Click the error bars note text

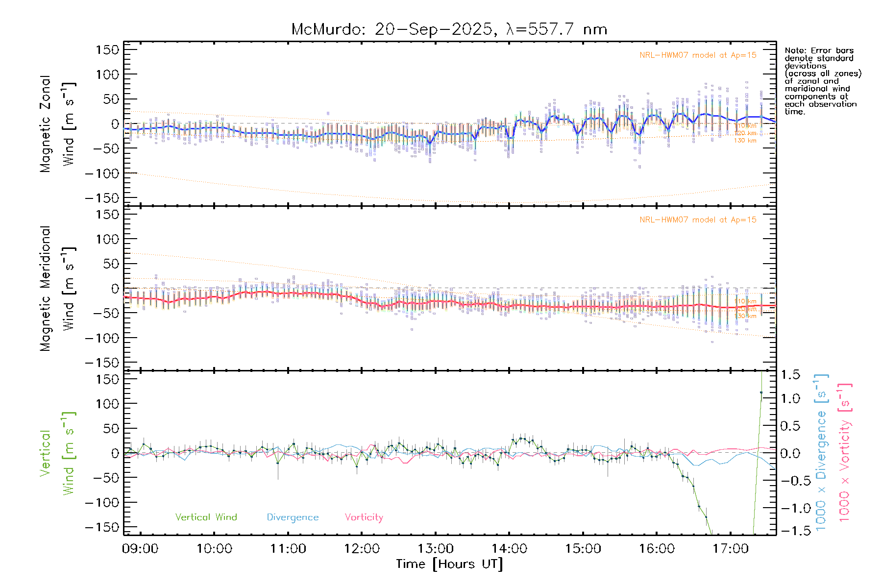tap(822, 81)
